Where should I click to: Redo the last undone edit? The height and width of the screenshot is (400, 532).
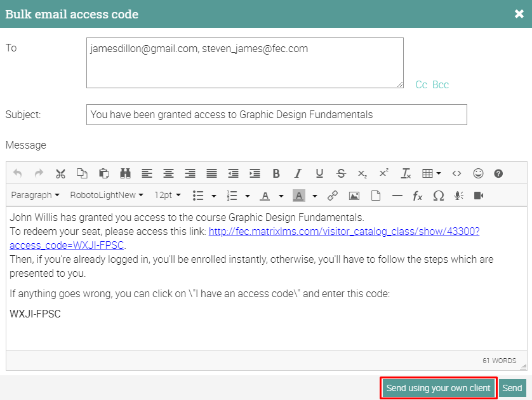tap(39, 173)
